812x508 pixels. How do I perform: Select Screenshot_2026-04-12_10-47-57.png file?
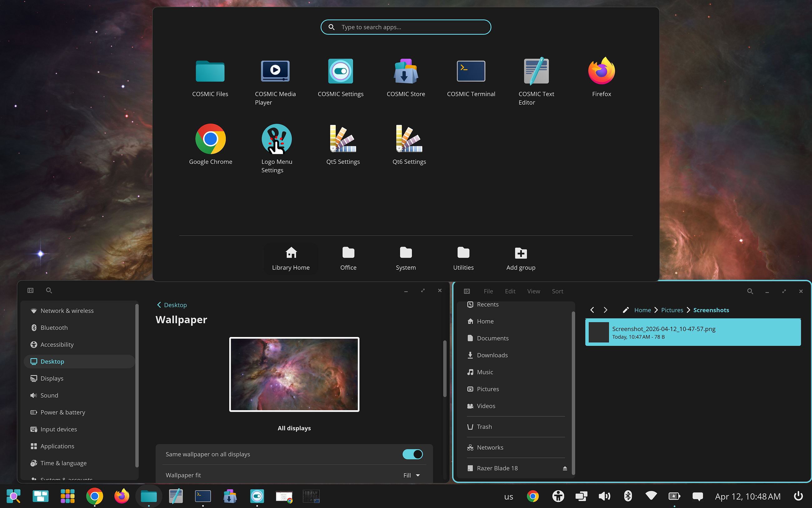point(693,332)
